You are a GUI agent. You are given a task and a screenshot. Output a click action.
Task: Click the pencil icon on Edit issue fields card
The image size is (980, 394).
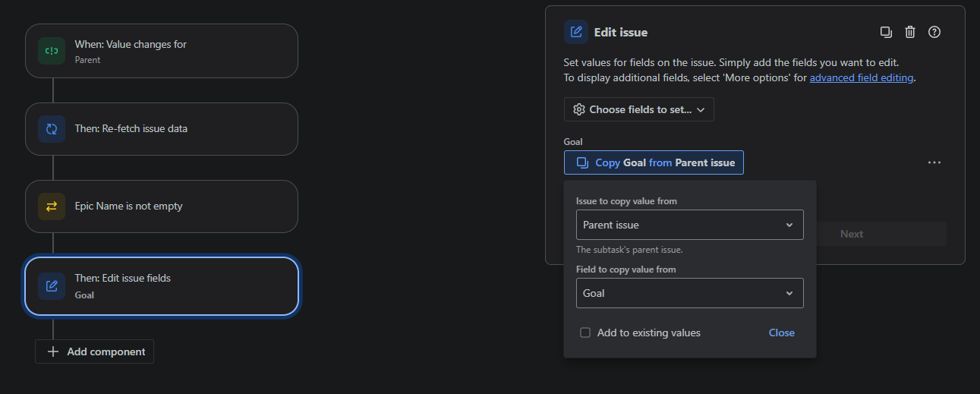pos(52,286)
